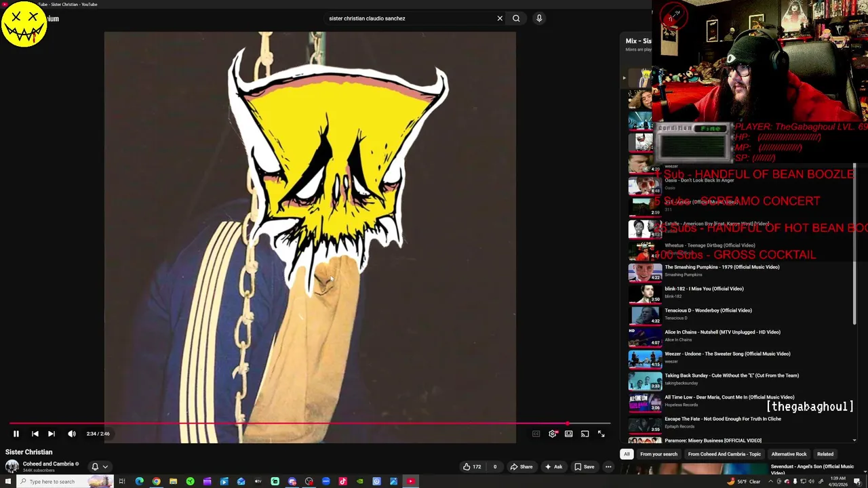Expand the notification options chevron beside the bell

(105, 466)
